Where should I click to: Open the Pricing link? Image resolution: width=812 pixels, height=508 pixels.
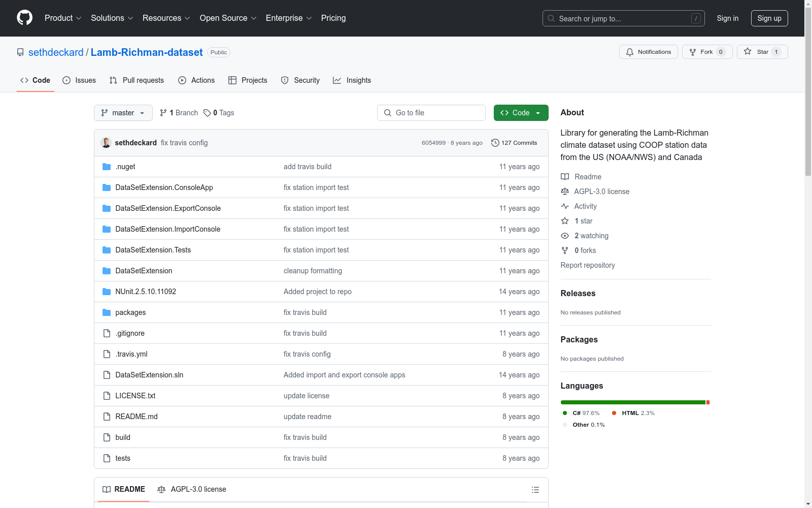point(333,18)
